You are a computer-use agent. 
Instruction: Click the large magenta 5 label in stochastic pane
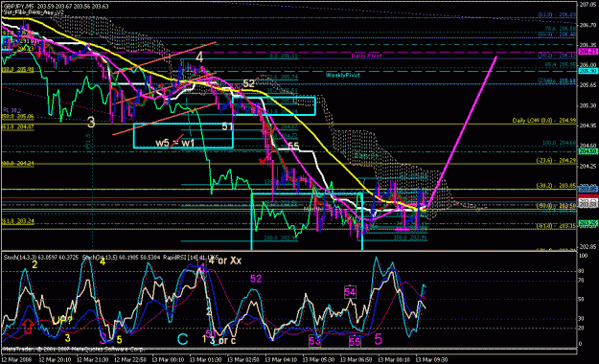click(x=379, y=339)
